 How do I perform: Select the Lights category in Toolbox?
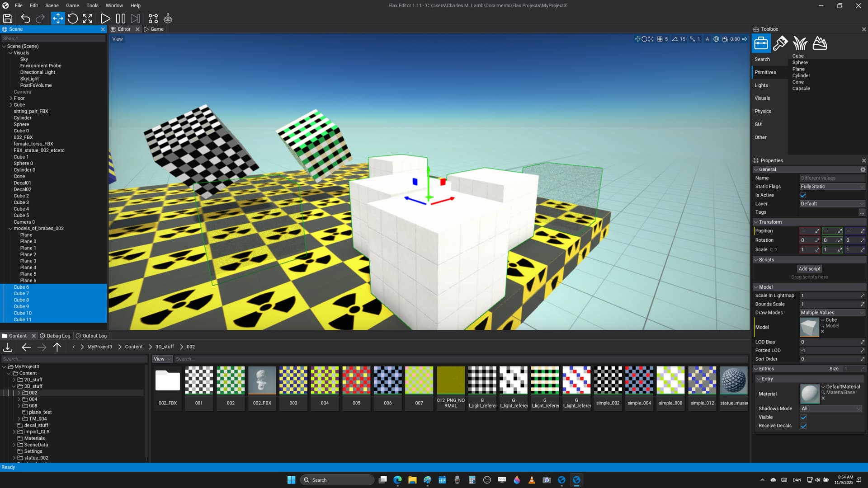pos(761,85)
